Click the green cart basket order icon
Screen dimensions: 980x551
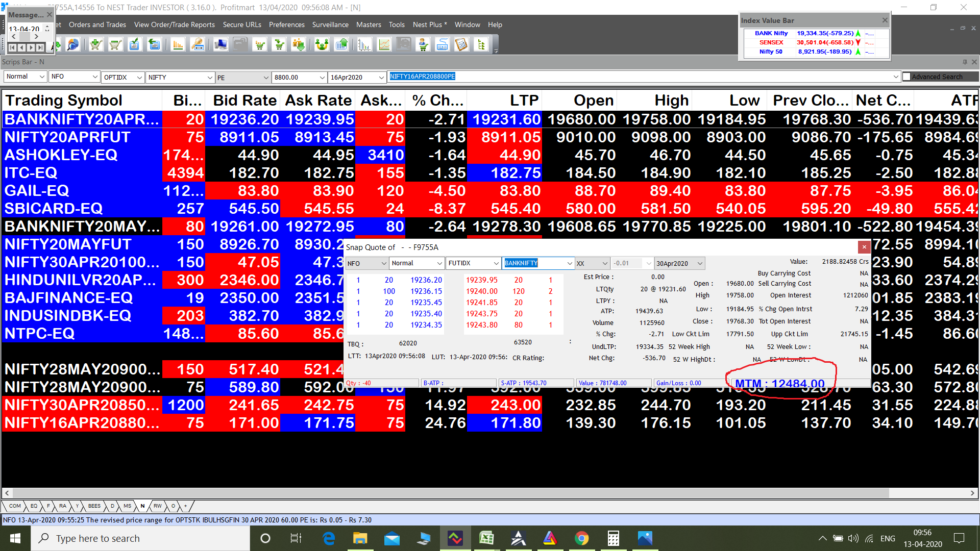pos(260,45)
